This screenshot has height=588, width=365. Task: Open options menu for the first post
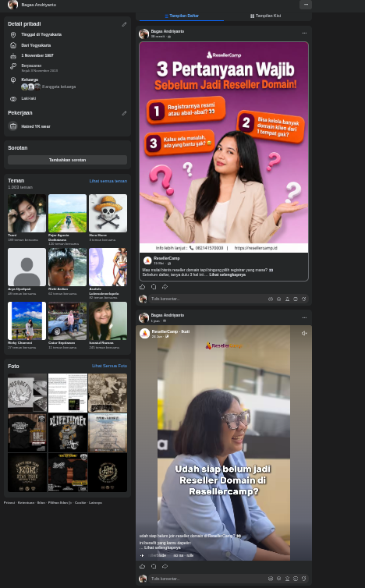click(304, 33)
